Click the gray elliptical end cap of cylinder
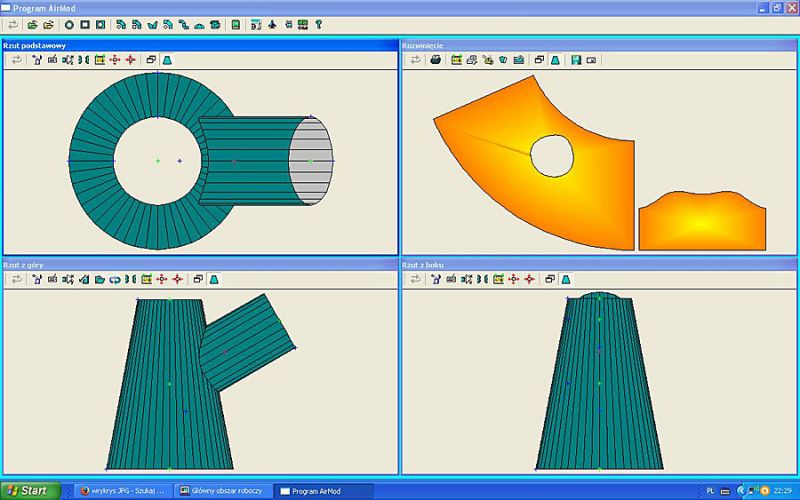Viewport: 800px width, 500px height. (x=311, y=161)
